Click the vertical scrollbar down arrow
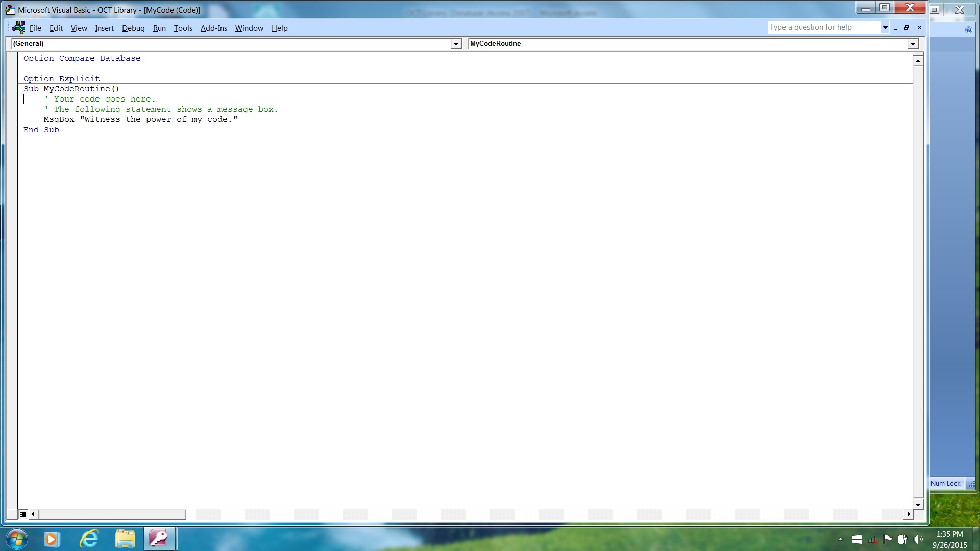980x551 pixels. (x=918, y=504)
